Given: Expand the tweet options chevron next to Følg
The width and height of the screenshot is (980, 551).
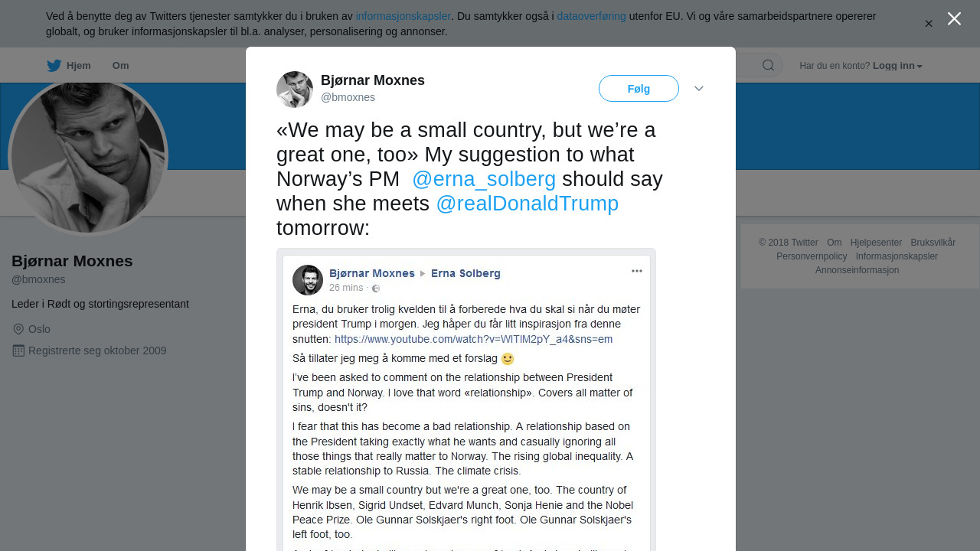Looking at the screenshot, I should point(699,89).
